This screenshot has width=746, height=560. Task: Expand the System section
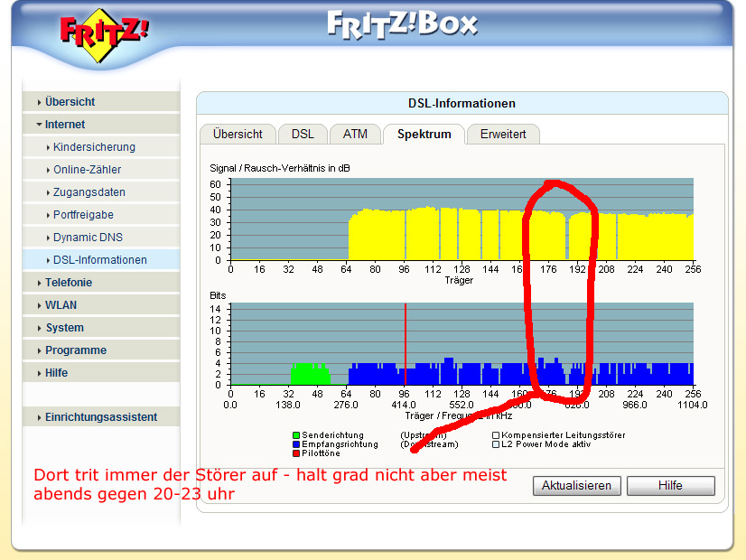point(101,327)
